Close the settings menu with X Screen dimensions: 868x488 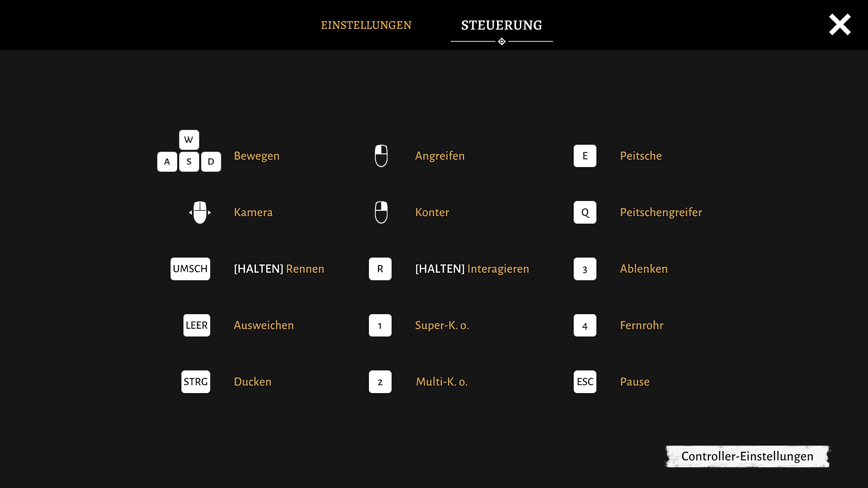point(840,24)
